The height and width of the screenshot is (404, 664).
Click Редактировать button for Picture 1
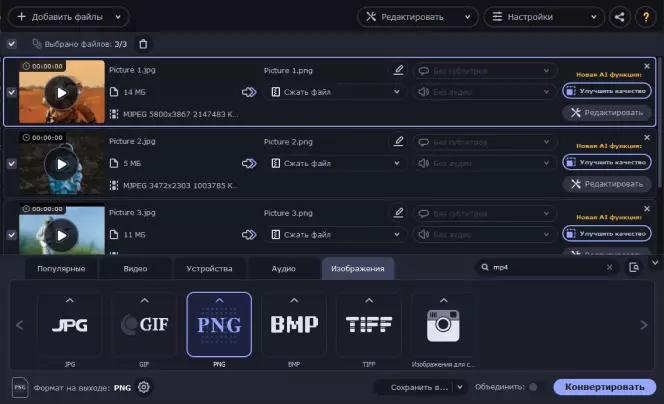607,113
